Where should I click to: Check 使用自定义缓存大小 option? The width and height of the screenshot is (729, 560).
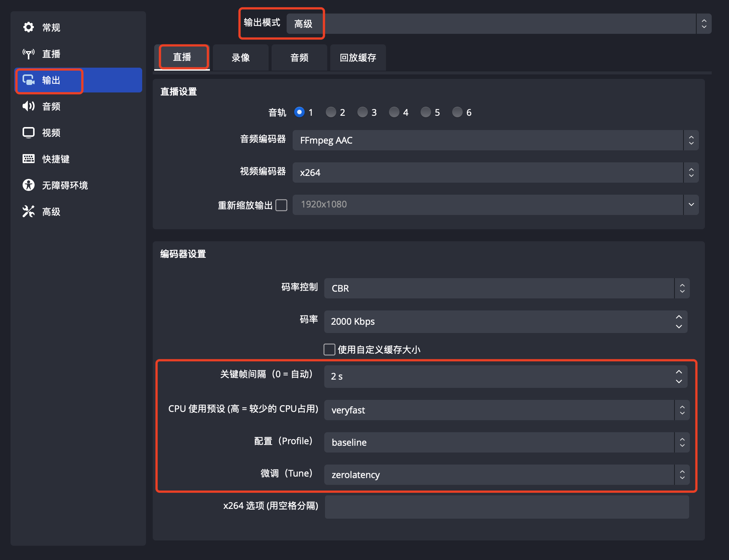(330, 350)
